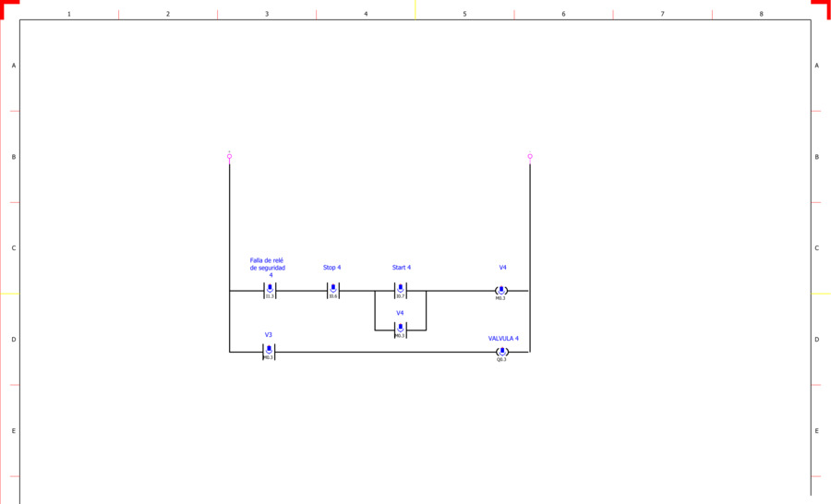Click the 'VALVULA 4' label

(x=503, y=338)
